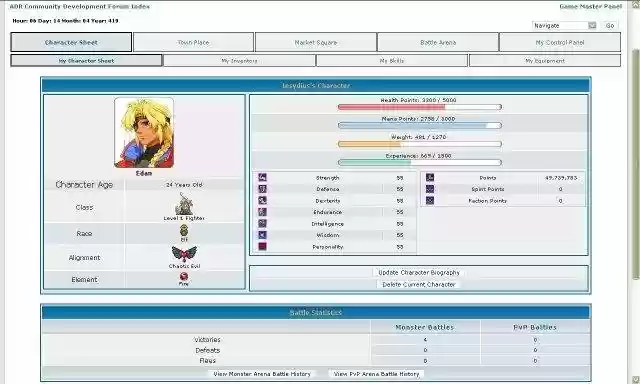Click the Fire element icon
This screenshot has height=384, width=640.
(x=184, y=277)
